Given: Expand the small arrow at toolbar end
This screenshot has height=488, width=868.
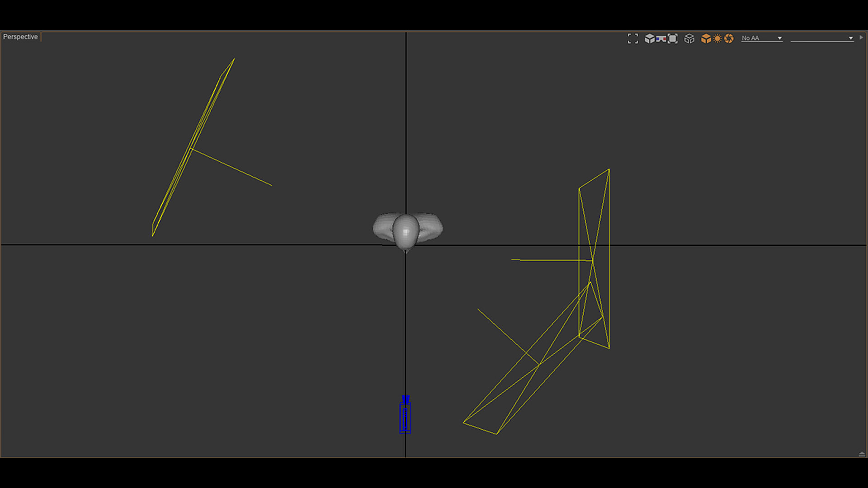Looking at the screenshot, I should (x=861, y=38).
